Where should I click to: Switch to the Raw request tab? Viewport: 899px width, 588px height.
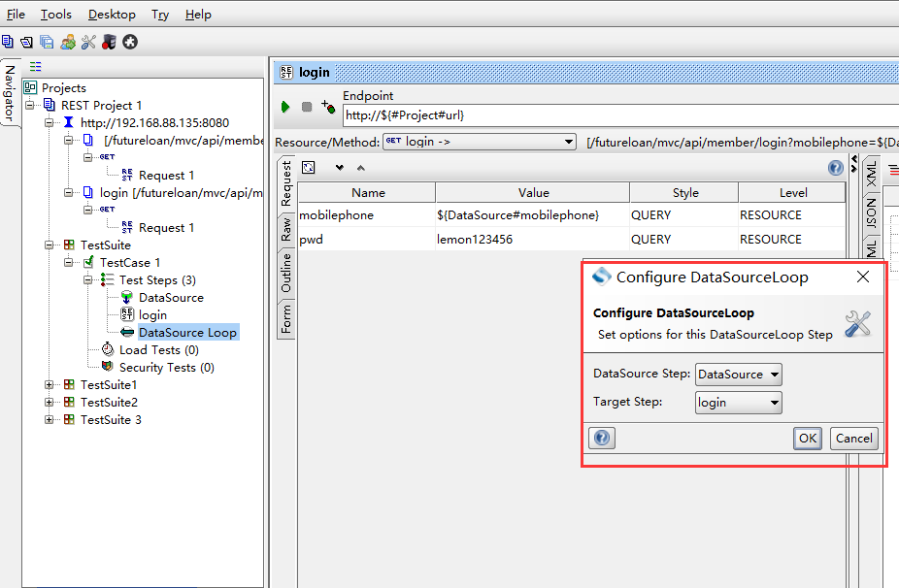click(286, 230)
